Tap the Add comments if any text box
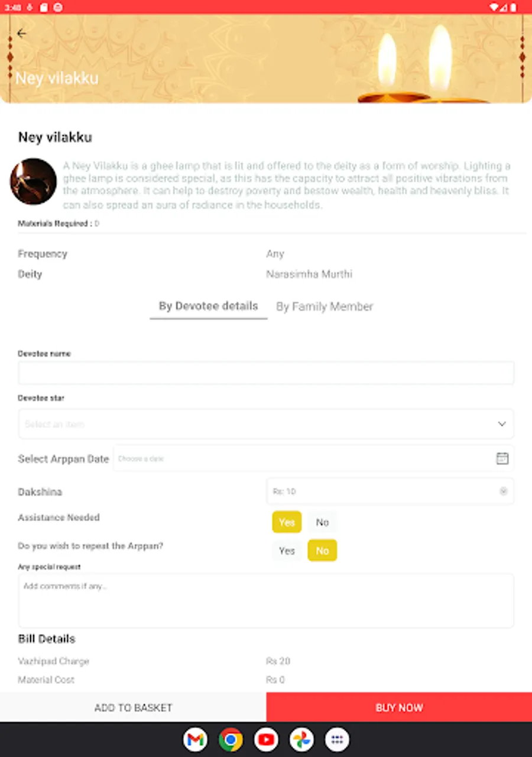Screen dimensions: 532x757 tap(266, 599)
